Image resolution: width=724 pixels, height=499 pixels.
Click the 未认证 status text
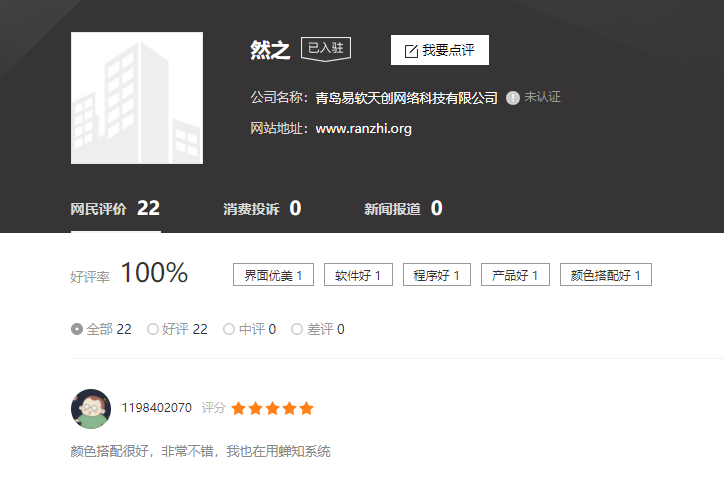(x=542, y=97)
